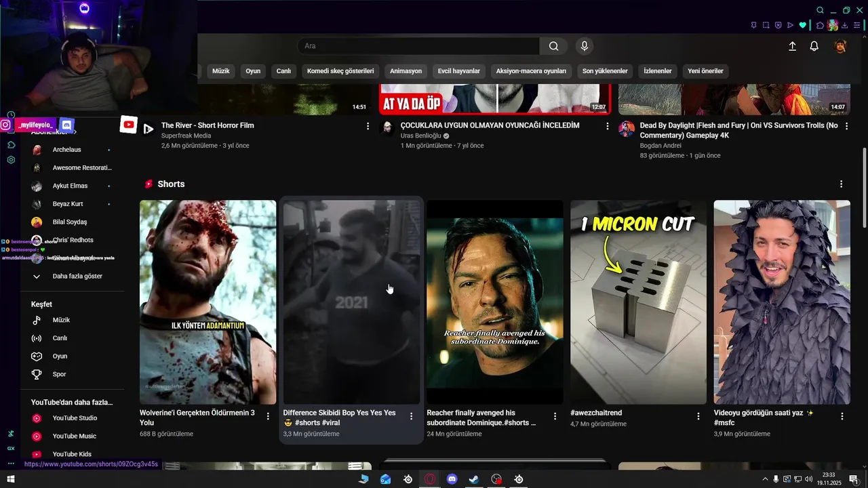868x488 pixels.
Task: Open the settings gear in Opera sidebar
Action: click(11, 160)
